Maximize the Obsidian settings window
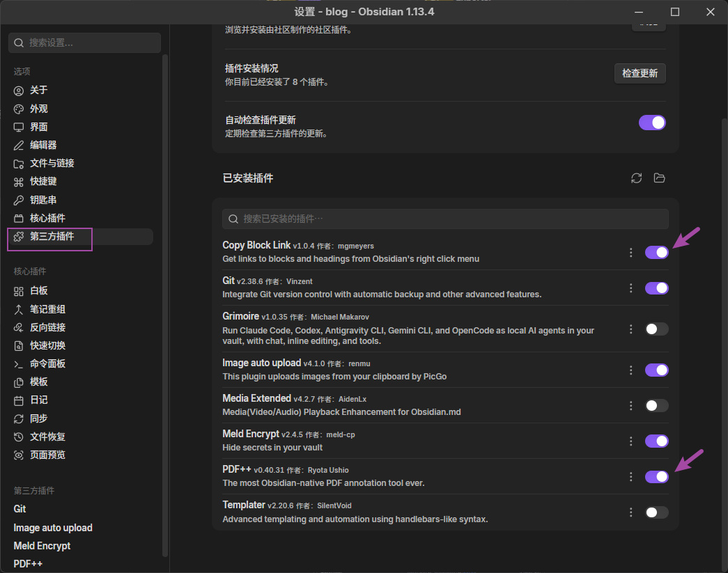 [675, 12]
